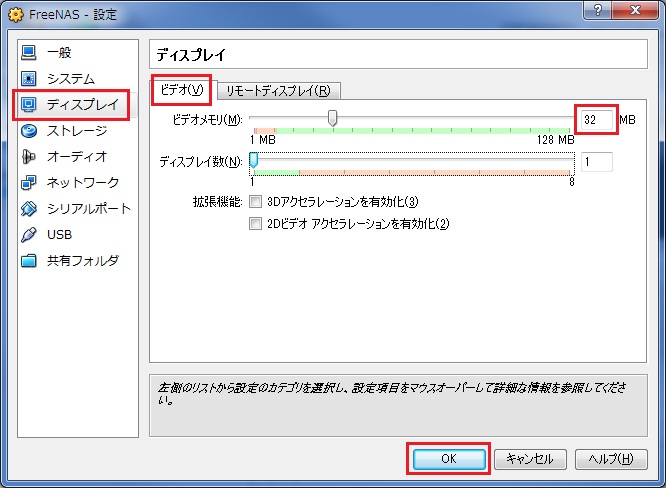Switch to リモートディスプレイ(R) tab
The width and height of the screenshot is (666, 488).
click(279, 91)
